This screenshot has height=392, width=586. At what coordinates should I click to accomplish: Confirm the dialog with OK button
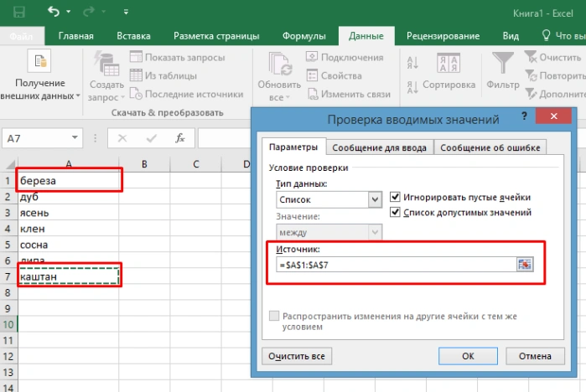click(468, 356)
